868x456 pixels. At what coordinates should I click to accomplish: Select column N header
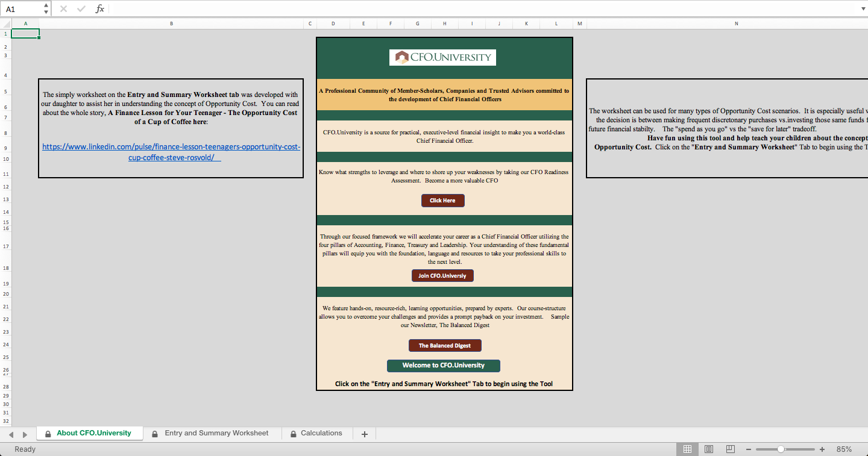736,23
